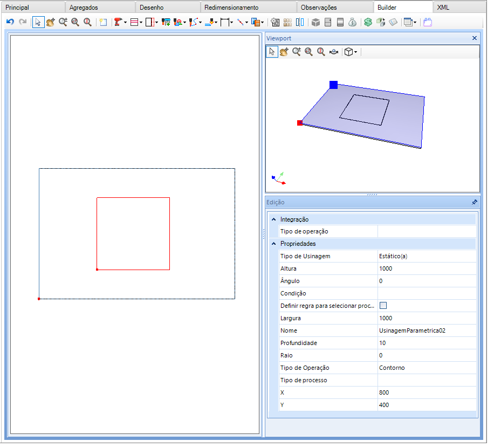Click the shapes machining tool icon
Image resolution: width=494 pixels, height=448 pixels.
click(178, 22)
